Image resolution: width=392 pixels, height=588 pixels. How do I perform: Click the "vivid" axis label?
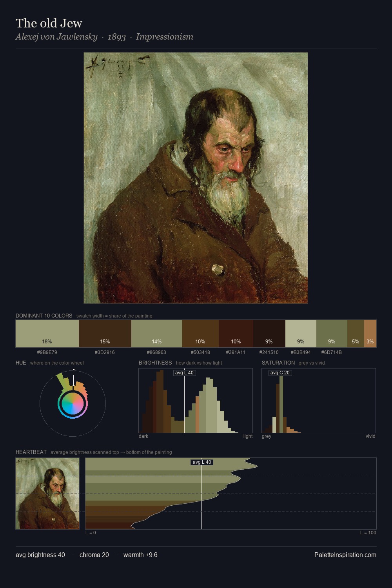[x=370, y=436]
